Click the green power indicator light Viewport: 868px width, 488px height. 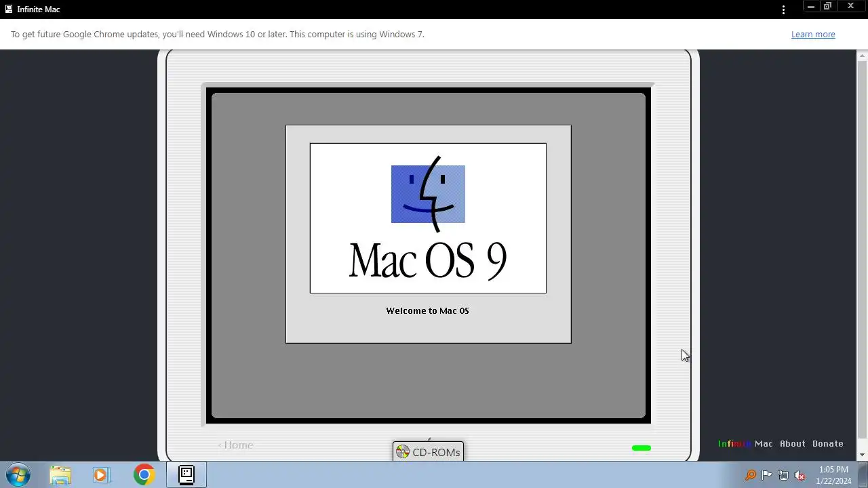pyautogui.click(x=642, y=448)
